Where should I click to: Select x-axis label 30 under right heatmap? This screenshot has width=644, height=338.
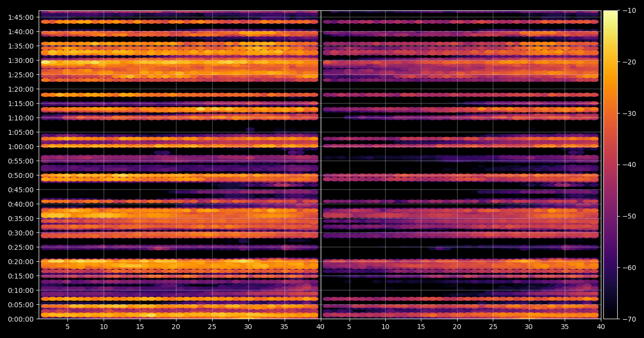pyautogui.click(x=529, y=327)
